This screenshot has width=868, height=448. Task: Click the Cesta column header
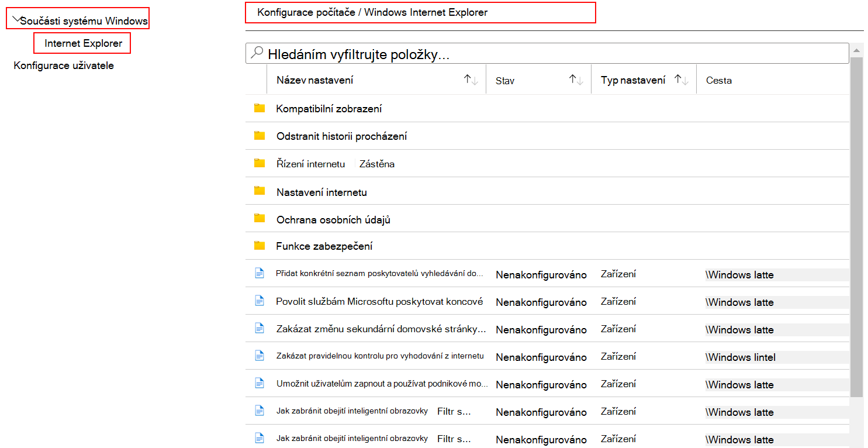point(719,80)
